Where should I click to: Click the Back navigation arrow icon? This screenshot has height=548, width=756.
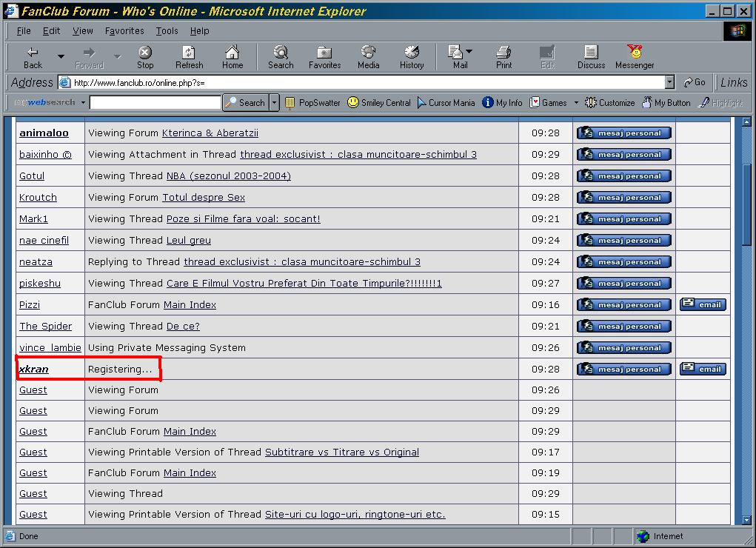click(33, 53)
